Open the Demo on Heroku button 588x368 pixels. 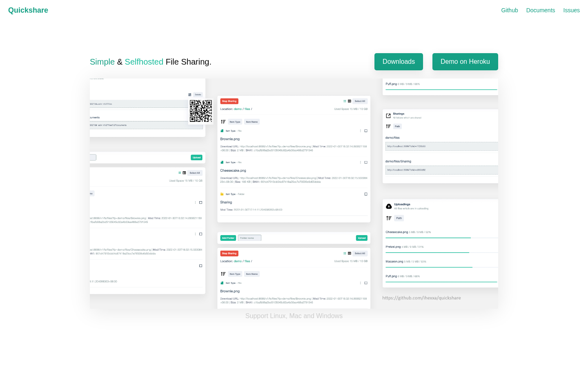(465, 62)
